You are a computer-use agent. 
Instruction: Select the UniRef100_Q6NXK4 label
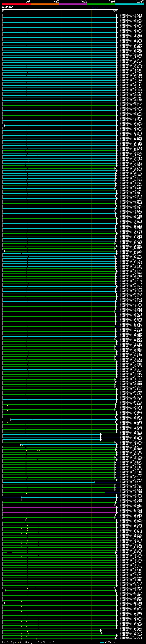pos(131,93)
